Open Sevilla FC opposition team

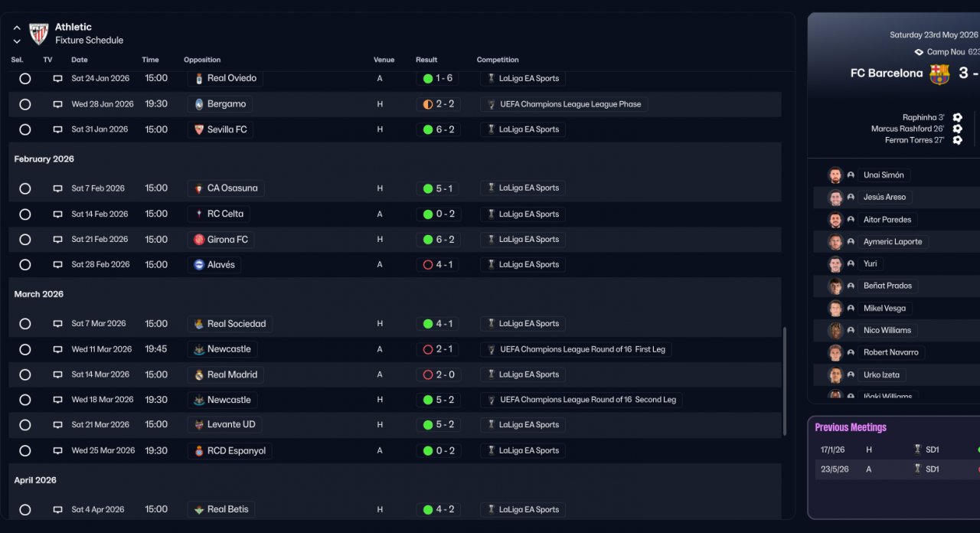(220, 129)
